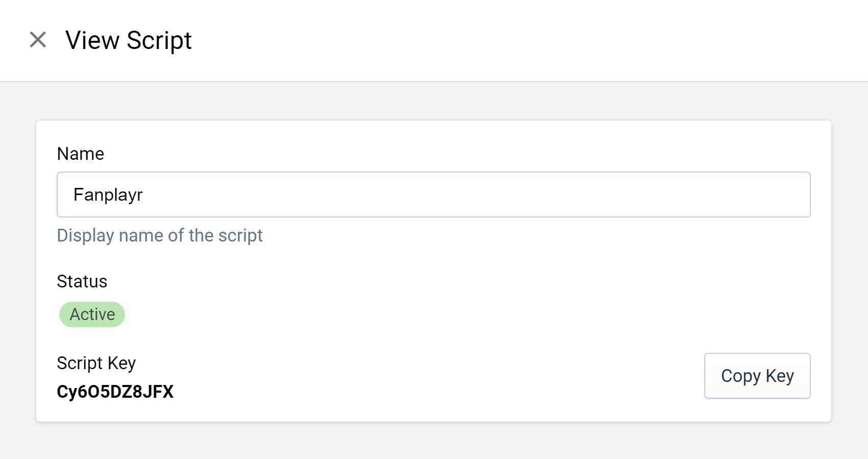
Task: Click the Copy Key button
Action: click(757, 376)
